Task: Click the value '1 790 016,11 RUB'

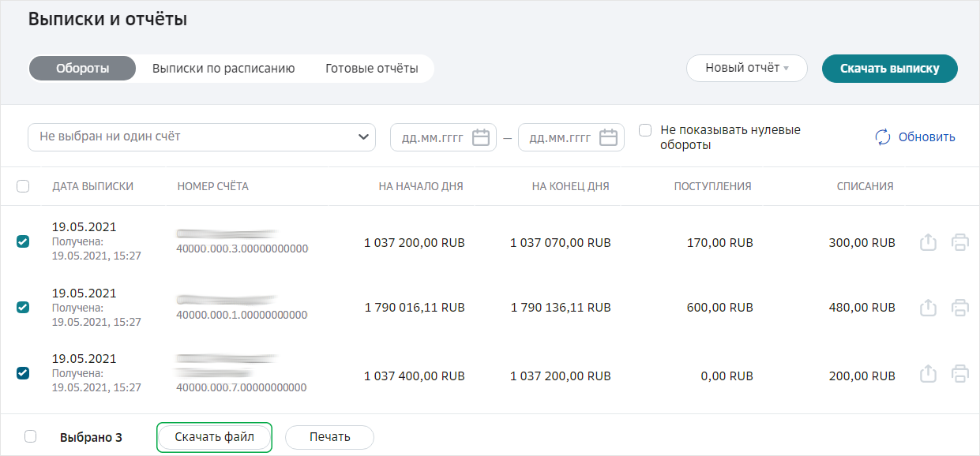Action: [x=415, y=308]
